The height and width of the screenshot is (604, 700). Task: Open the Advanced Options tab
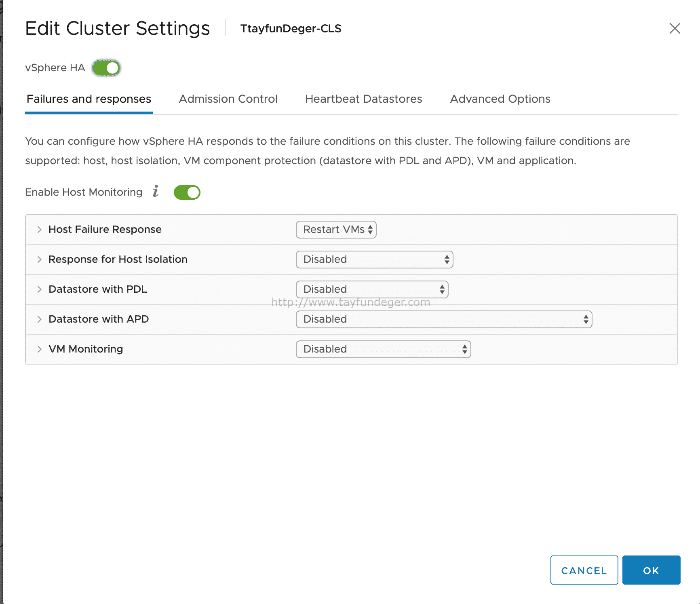500,99
